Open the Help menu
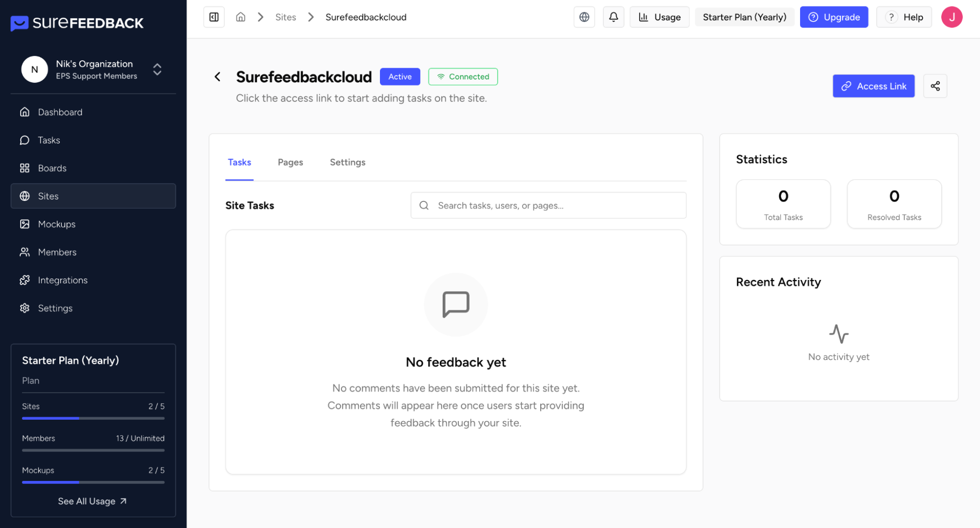Image resolution: width=980 pixels, height=528 pixels. coord(904,17)
